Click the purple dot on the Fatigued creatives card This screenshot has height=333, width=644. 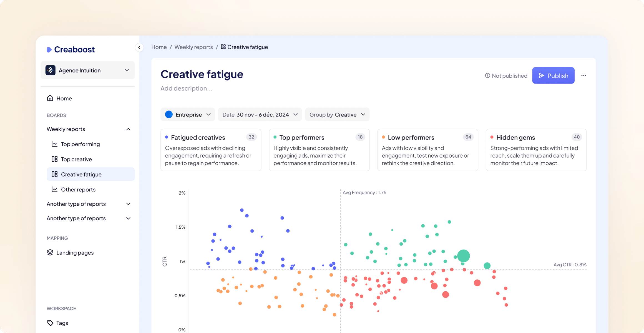[167, 137]
